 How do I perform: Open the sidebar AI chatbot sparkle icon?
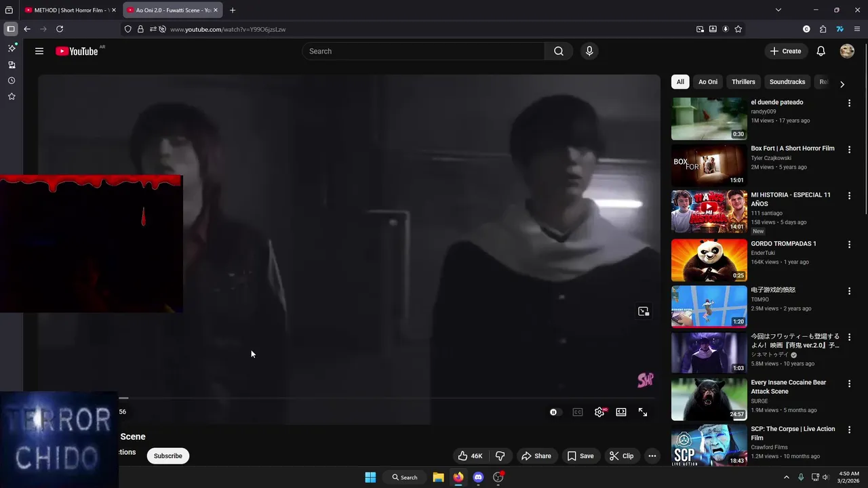click(x=12, y=48)
